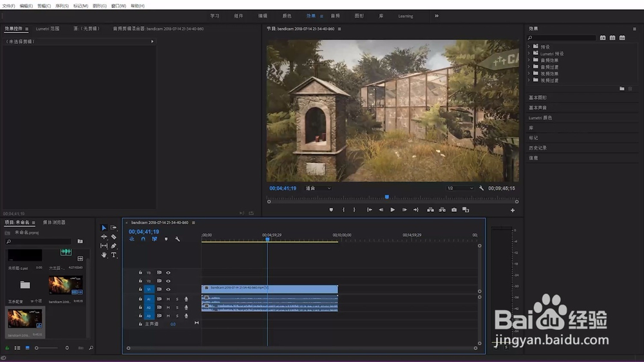Select the Slip tool
The image size is (644, 362).
(104, 245)
